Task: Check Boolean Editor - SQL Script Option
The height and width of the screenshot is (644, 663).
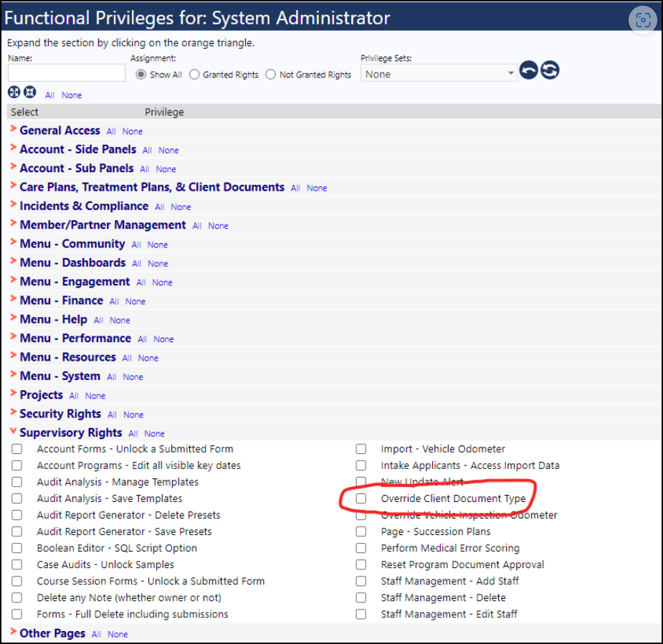Action: coord(17,548)
